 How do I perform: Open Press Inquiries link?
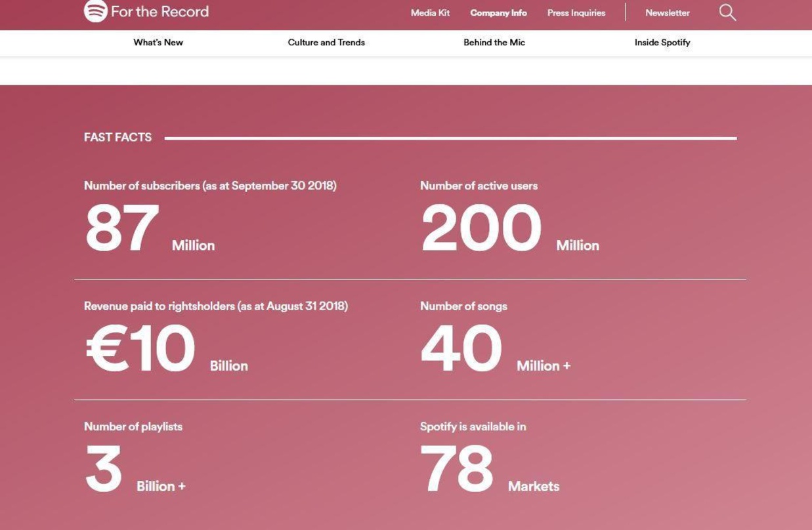[576, 12]
